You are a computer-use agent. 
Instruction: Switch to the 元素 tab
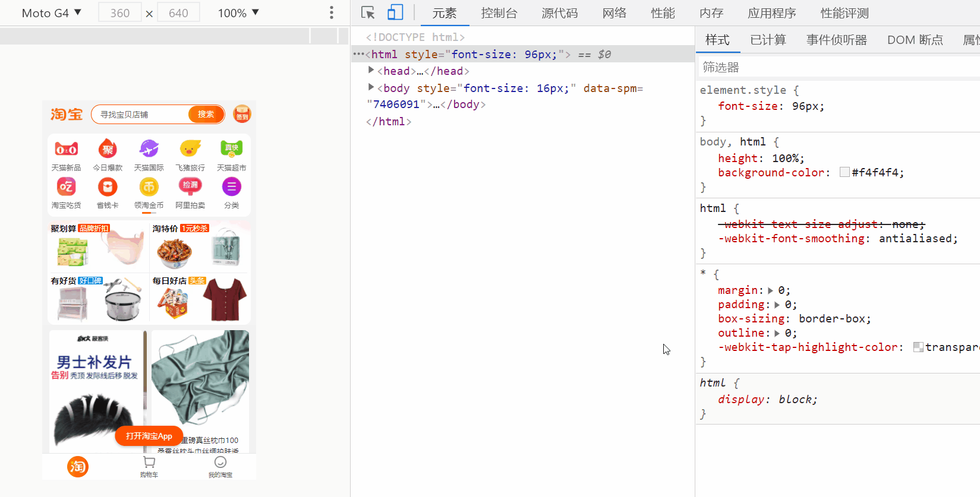tap(445, 13)
